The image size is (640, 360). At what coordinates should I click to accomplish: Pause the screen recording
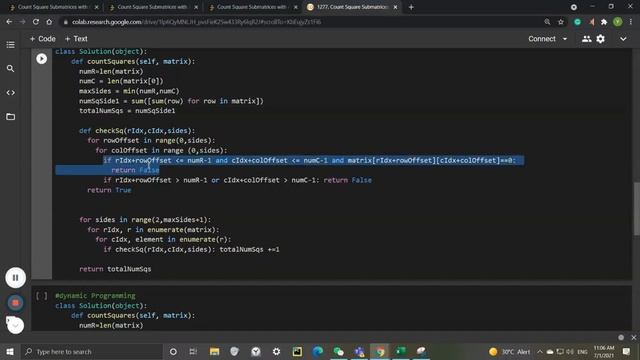tap(16, 278)
